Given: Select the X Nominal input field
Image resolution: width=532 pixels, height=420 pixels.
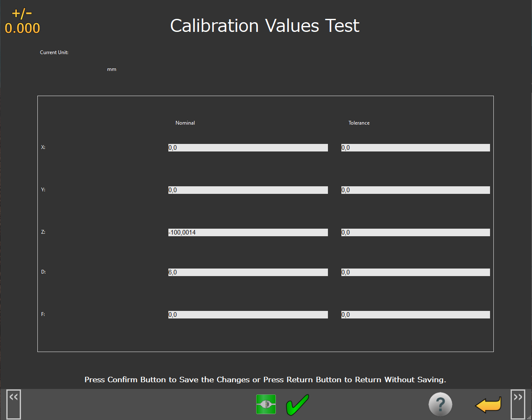Looking at the screenshot, I should 248,148.
